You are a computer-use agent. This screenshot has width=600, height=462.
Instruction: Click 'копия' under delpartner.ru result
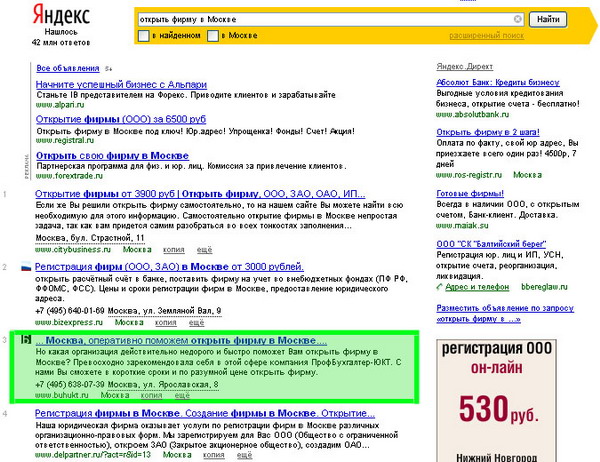point(214,455)
